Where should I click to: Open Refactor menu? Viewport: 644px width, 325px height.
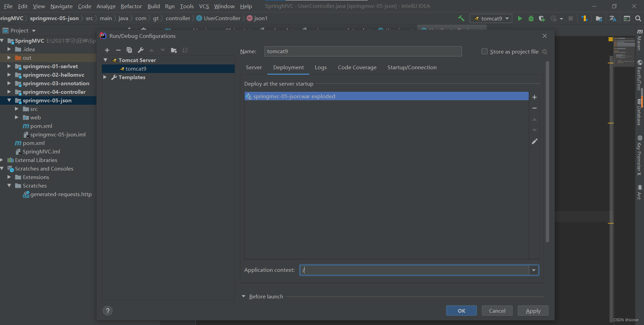pos(131,6)
